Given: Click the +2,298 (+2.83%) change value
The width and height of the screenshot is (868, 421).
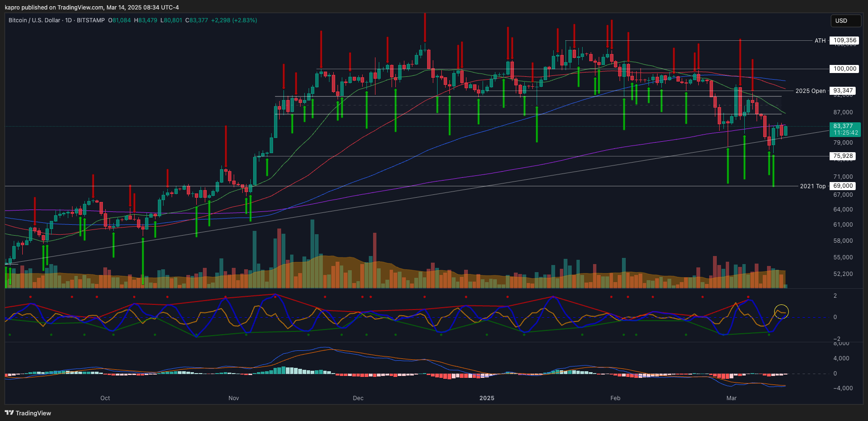Looking at the screenshot, I should (234, 20).
